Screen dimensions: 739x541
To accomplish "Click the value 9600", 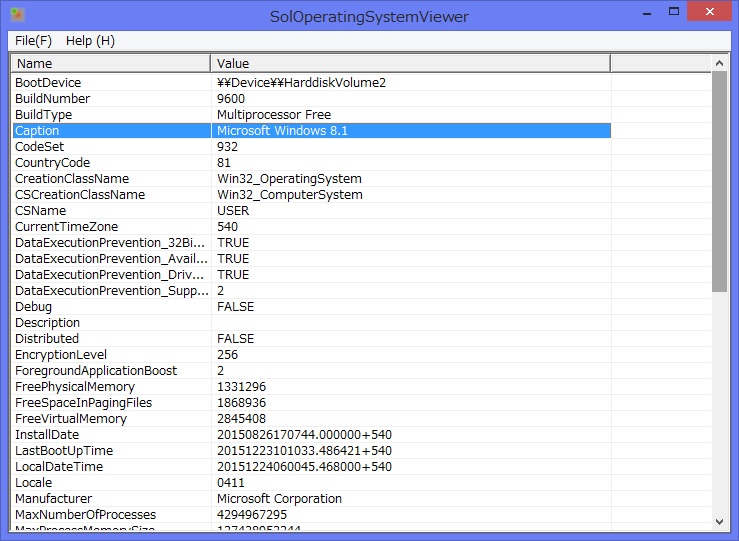I will [231, 98].
